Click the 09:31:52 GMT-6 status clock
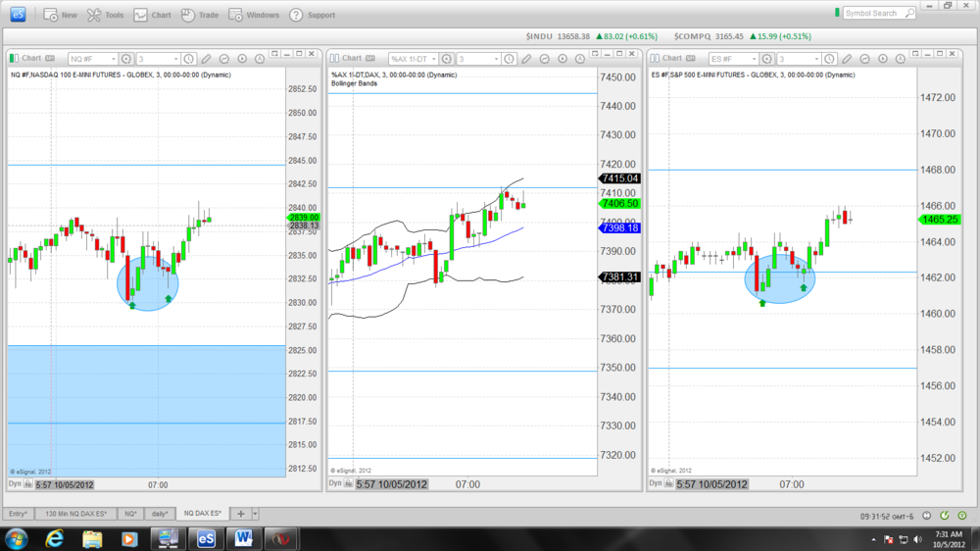This screenshot has width=980, height=551. coord(886,516)
